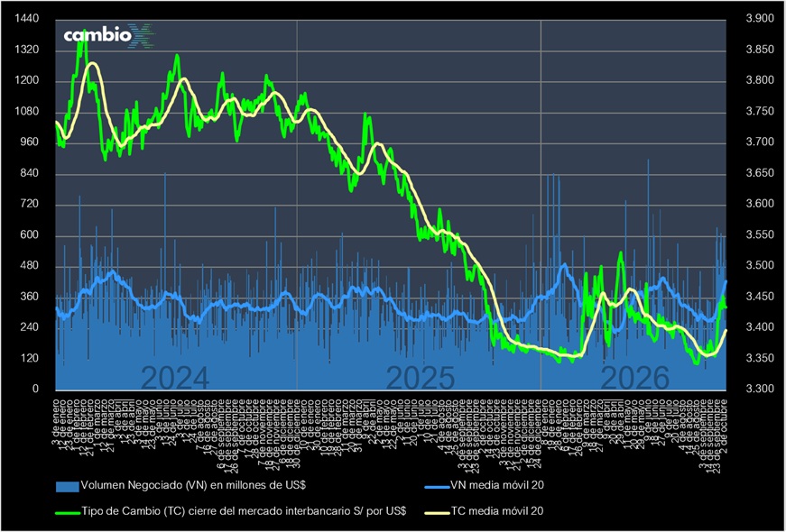The width and height of the screenshot is (786, 532).
Task: Select the 600 value on the volume axis
Action: click(x=30, y=236)
